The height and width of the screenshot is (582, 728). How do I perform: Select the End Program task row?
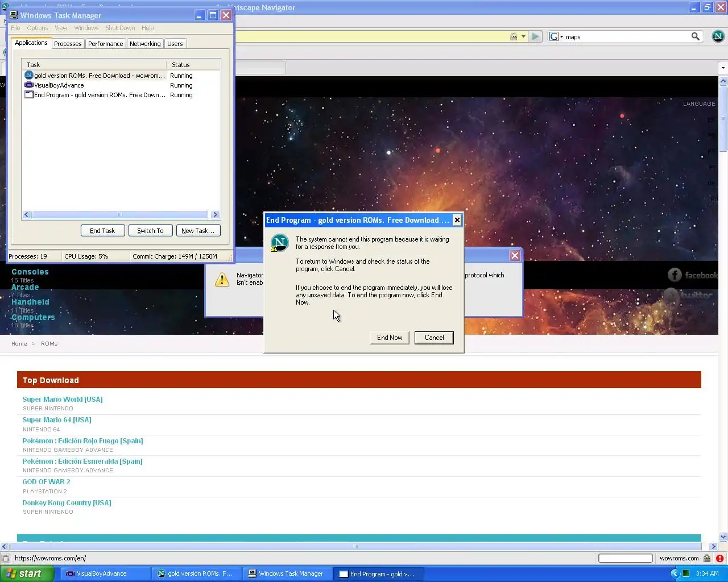121,95
